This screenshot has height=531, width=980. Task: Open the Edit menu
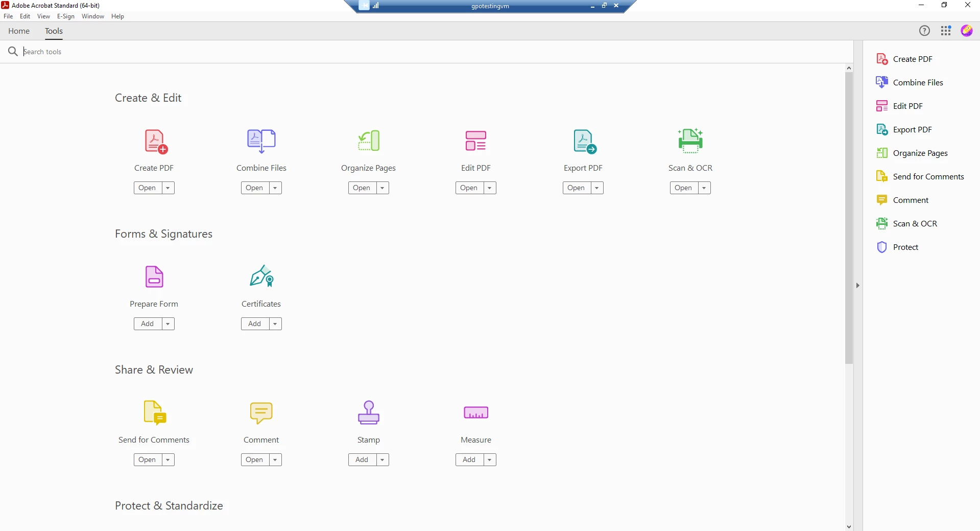click(25, 16)
